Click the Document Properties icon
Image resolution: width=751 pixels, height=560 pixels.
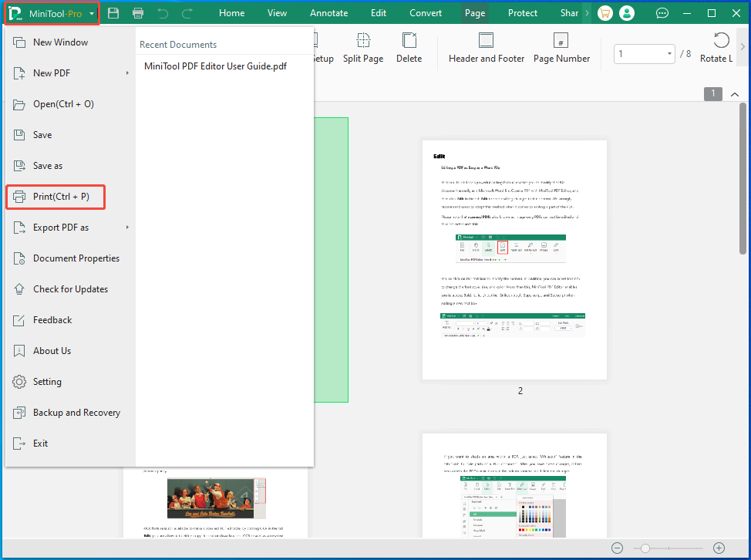[x=19, y=258]
